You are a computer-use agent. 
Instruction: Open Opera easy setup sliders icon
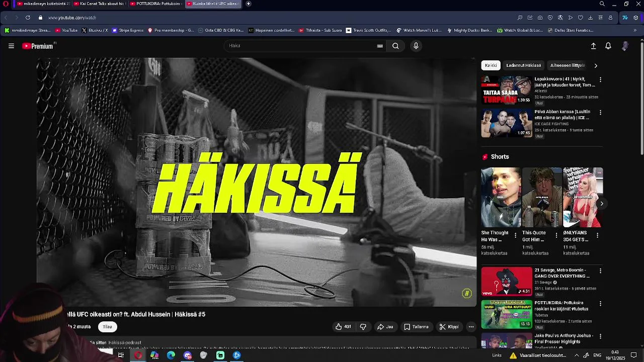600,18
